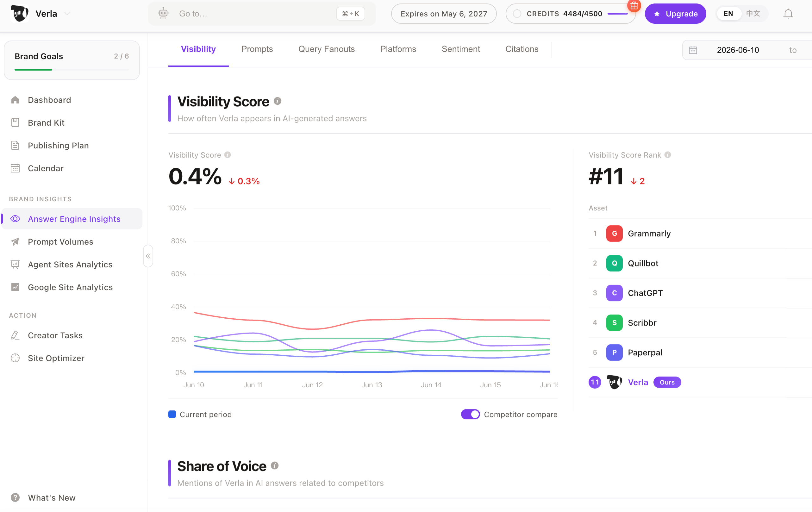Click the Quillbot Q badge in rank list
Viewport: 812px width, 512px height.
point(614,263)
